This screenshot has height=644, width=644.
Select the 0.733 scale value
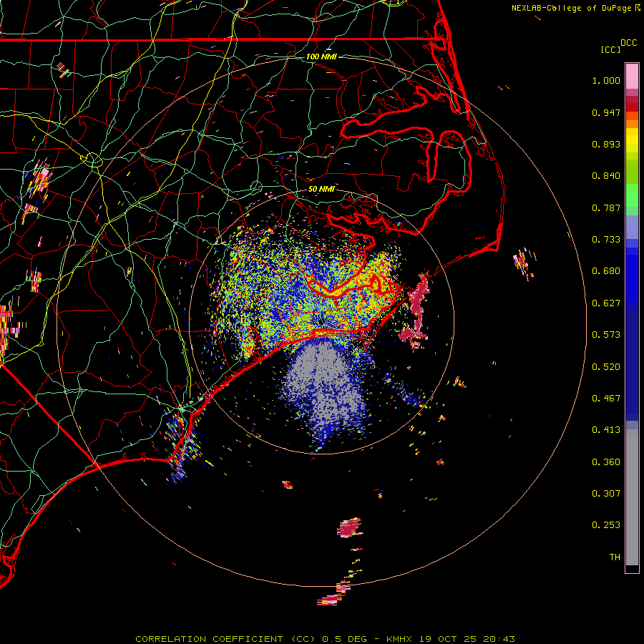(x=606, y=240)
